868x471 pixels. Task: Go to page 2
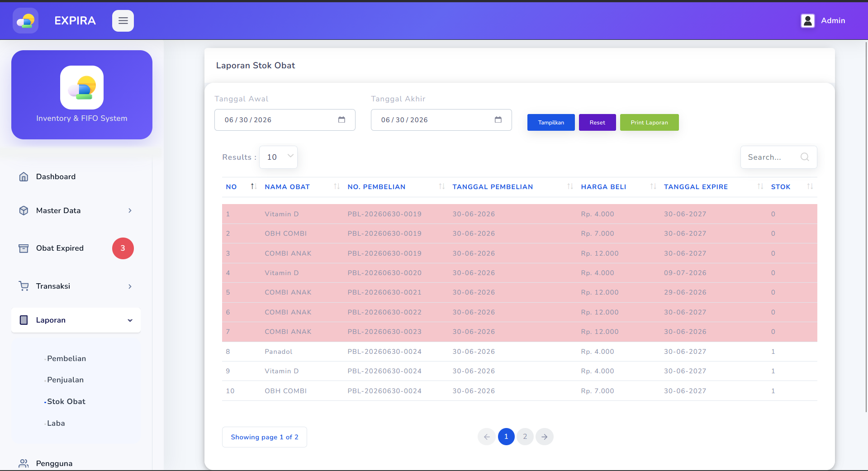tap(525, 437)
